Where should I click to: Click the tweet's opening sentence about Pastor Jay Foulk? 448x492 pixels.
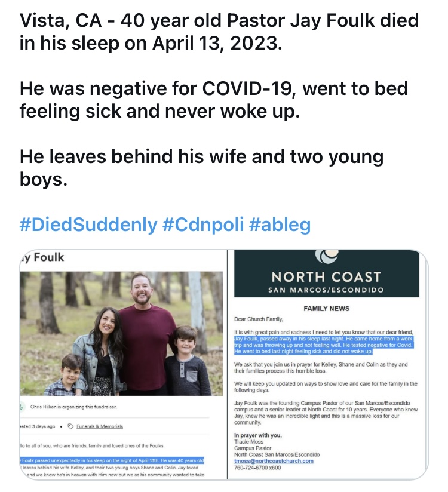pyautogui.click(x=219, y=32)
